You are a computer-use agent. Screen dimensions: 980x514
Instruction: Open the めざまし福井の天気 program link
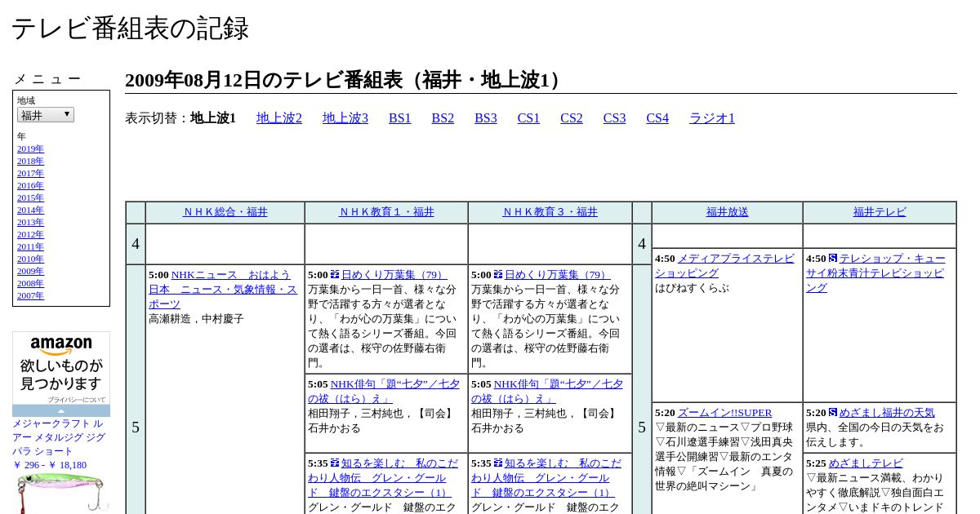click(x=887, y=413)
